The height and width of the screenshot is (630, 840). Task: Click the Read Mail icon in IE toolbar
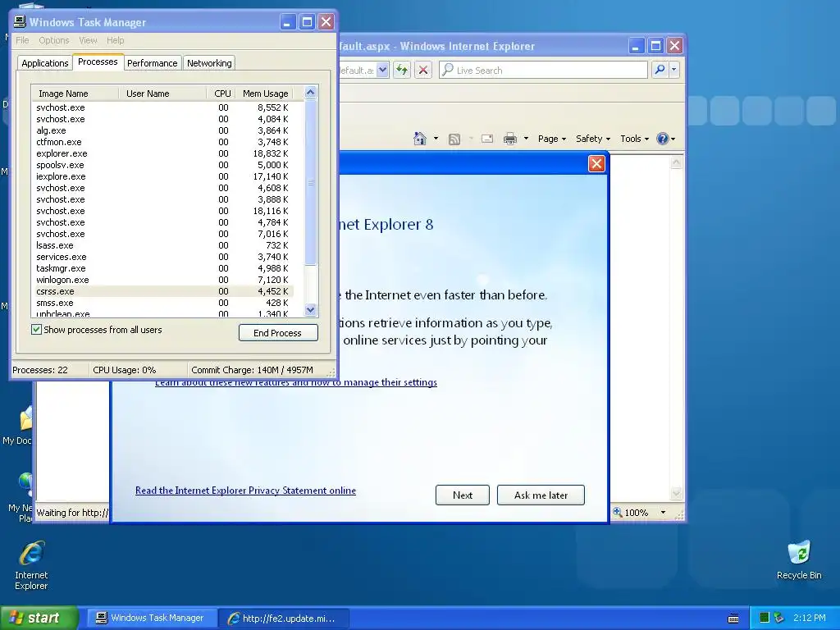click(487, 139)
